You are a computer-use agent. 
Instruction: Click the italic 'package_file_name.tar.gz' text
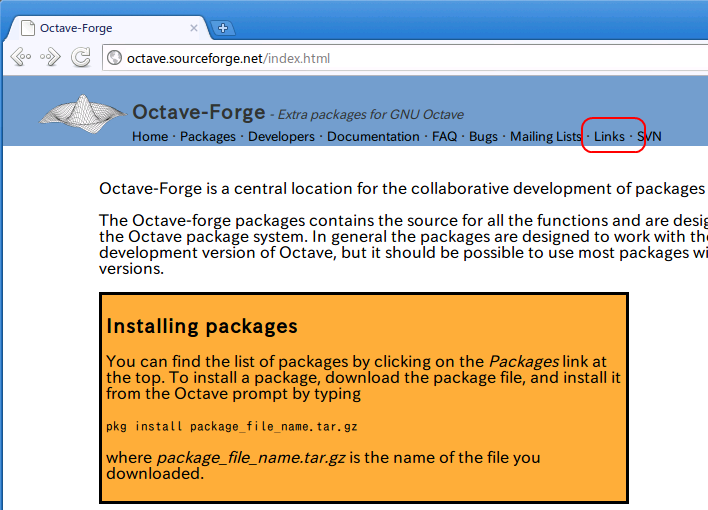pos(251,458)
